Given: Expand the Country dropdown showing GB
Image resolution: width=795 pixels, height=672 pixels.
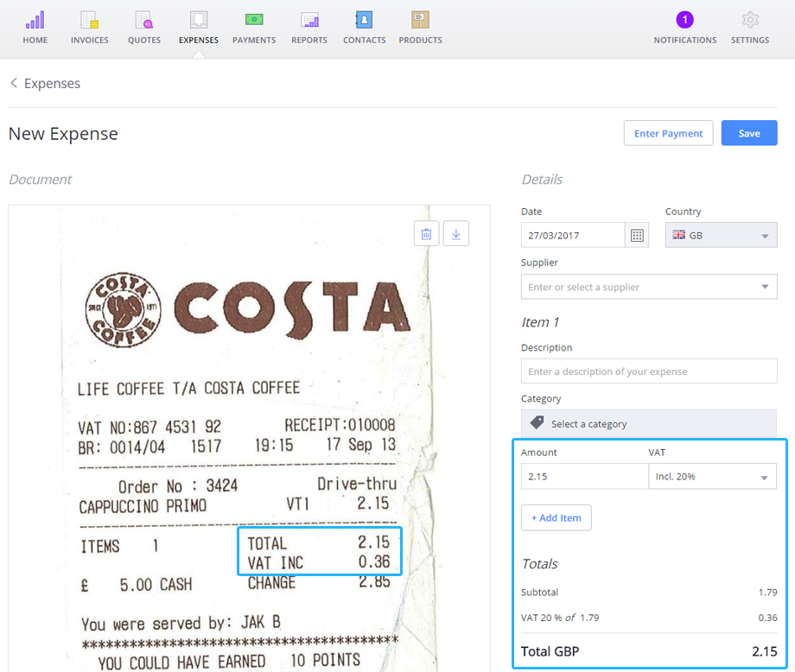Looking at the screenshot, I should click(x=721, y=235).
